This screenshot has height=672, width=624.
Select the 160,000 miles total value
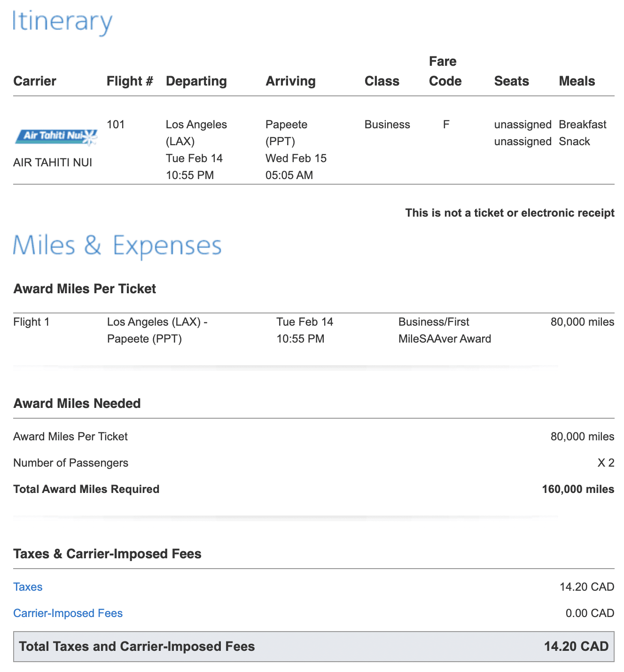pyautogui.click(x=578, y=489)
